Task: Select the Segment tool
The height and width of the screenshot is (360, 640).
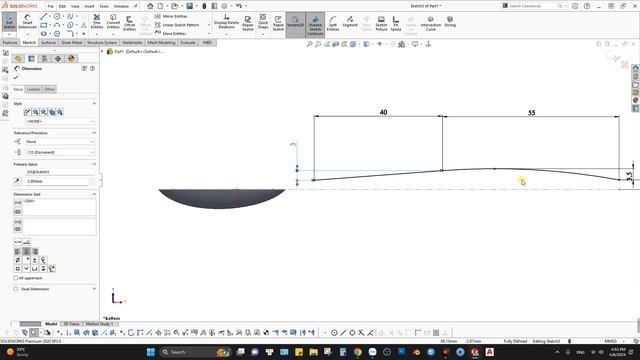Action: pos(350,21)
